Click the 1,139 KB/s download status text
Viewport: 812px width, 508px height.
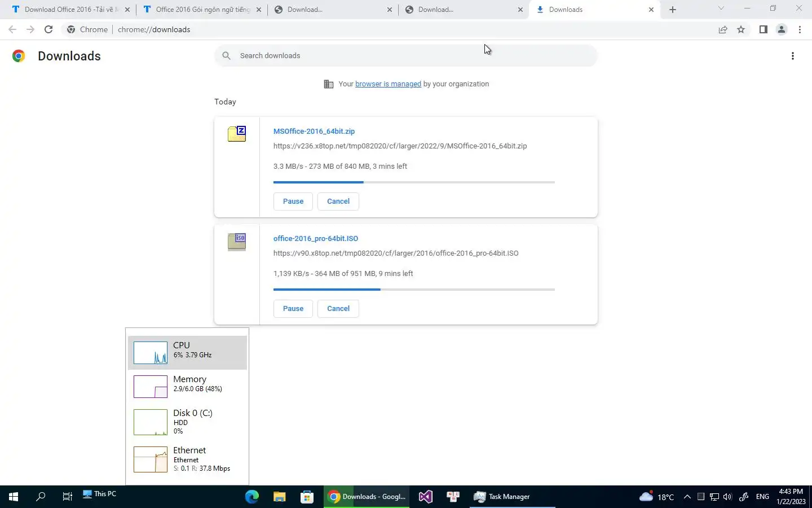tap(343, 274)
